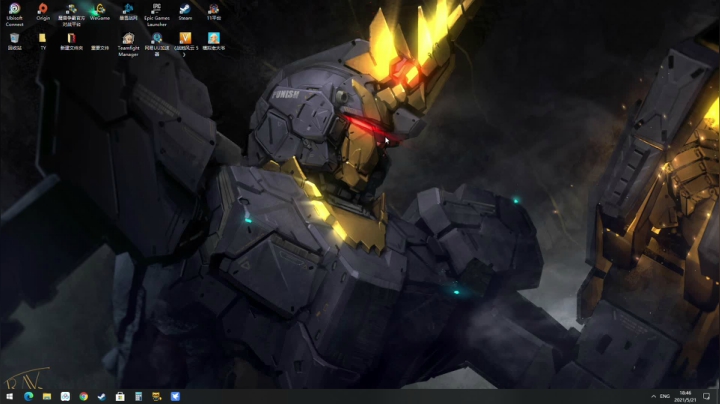
Task: Open the WeGame desktop shortcut
Action: (x=100, y=12)
